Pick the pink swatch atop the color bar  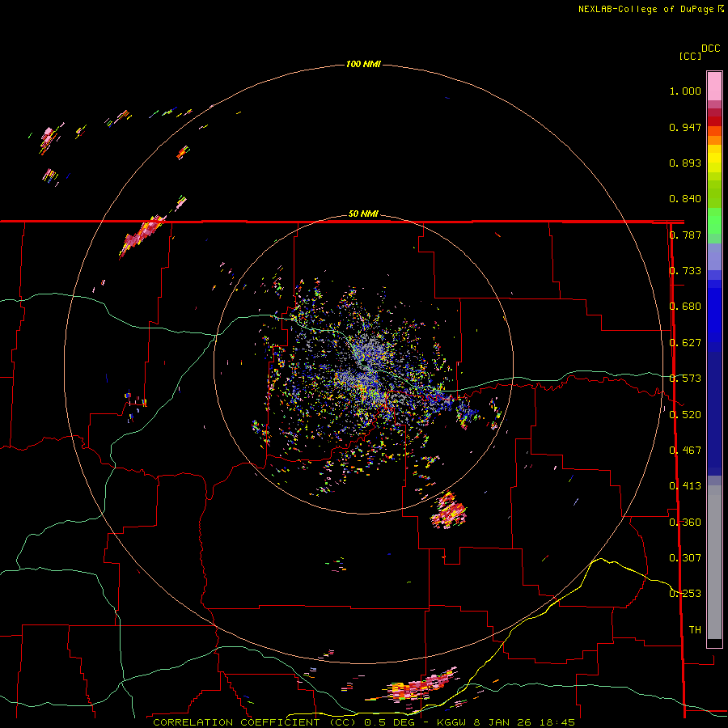714,87
